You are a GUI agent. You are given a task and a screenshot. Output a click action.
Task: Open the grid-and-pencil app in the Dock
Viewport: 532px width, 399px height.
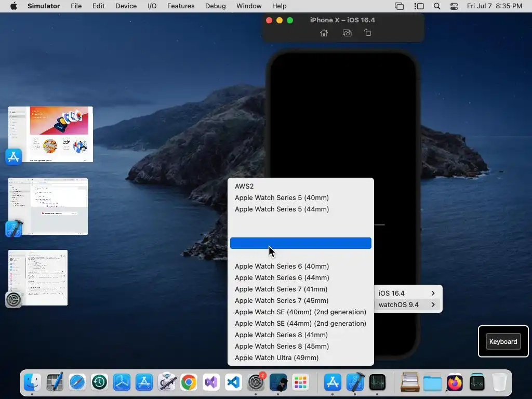pos(55,382)
